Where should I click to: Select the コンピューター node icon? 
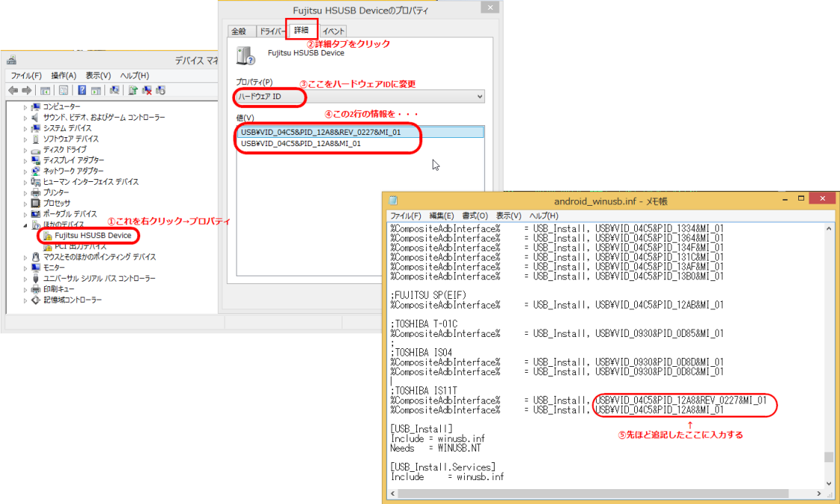pyautogui.click(x=36, y=107)
